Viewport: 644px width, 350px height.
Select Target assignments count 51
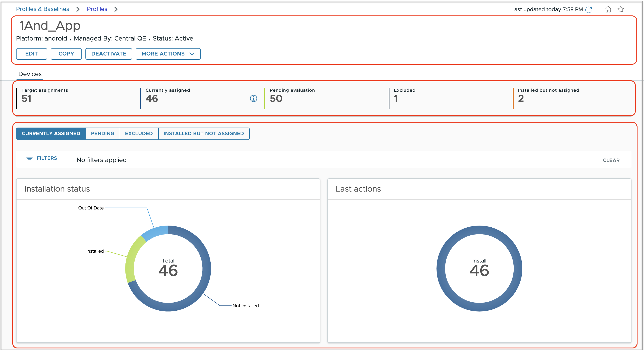point(26,98)
